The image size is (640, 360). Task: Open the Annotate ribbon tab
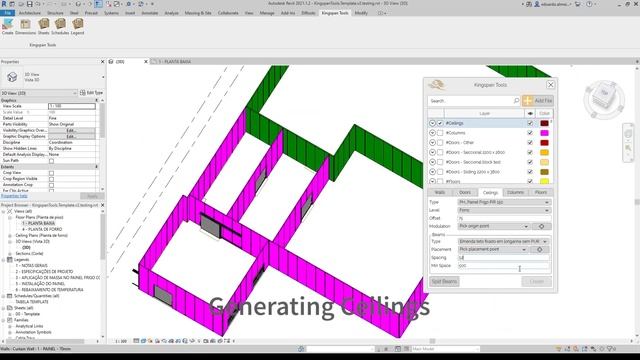(149, 13)
